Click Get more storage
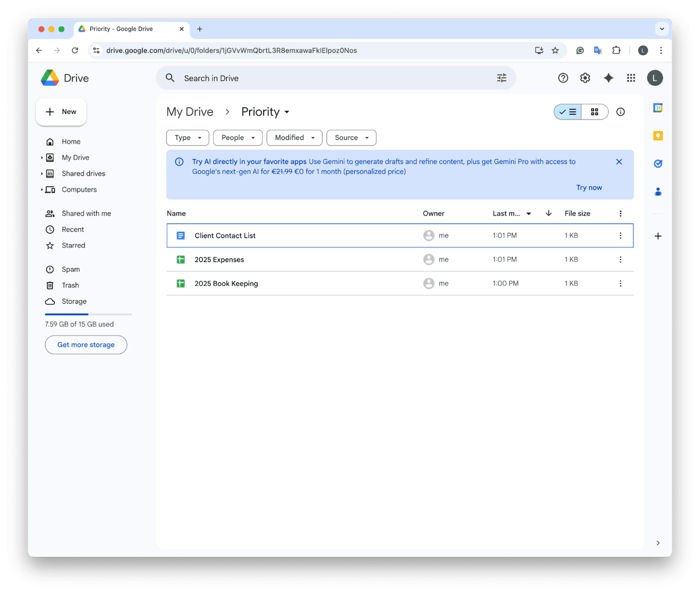The width and height of the screenshot is (700, 594). click(86, 344)
